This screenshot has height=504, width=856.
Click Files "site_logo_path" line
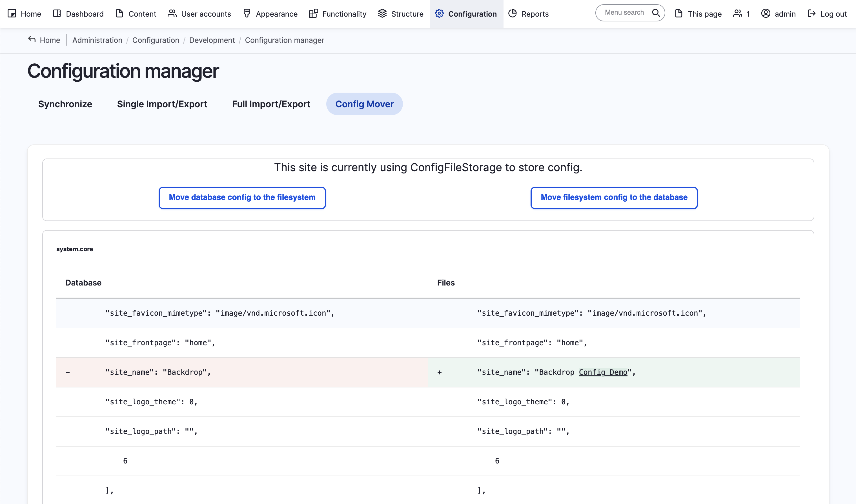pos(523,431)
